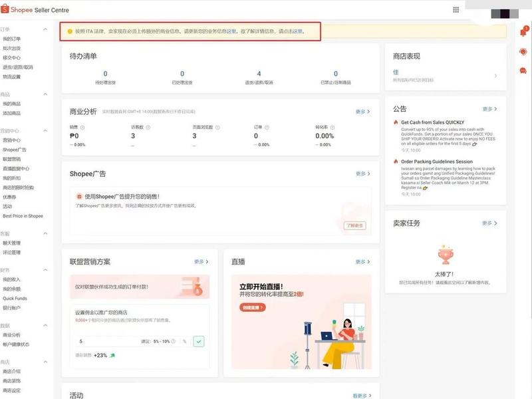Screen dimensions: 532x399
Task: Open 批次出货 in sidebar
Action: (11, 48)
